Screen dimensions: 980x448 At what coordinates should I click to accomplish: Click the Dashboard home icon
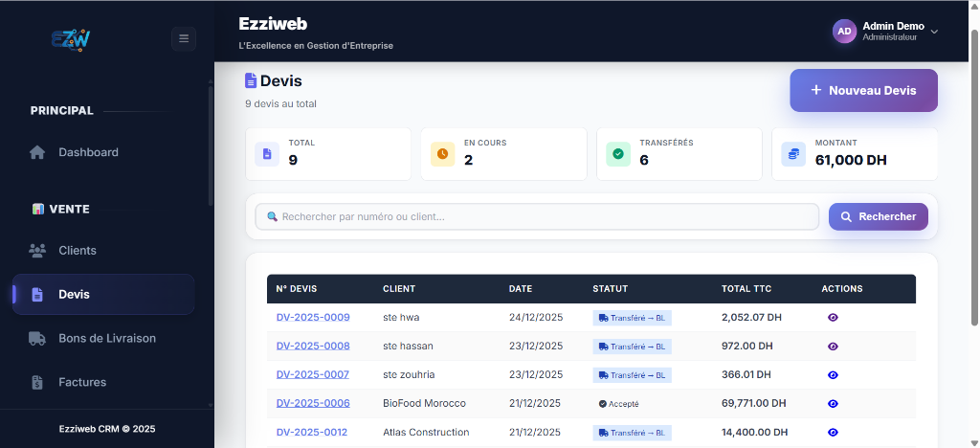pos(37,152)
